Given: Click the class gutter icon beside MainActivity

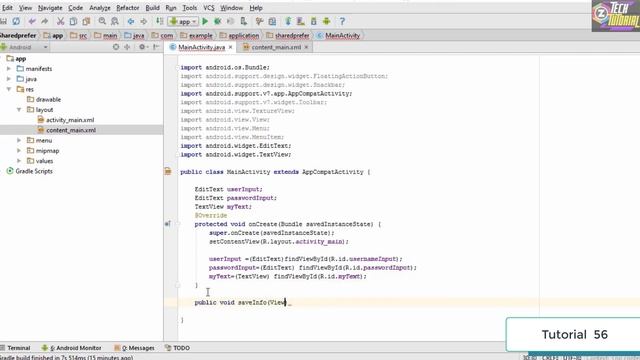Looking at the screenshot, I should [x=168, y=171].
